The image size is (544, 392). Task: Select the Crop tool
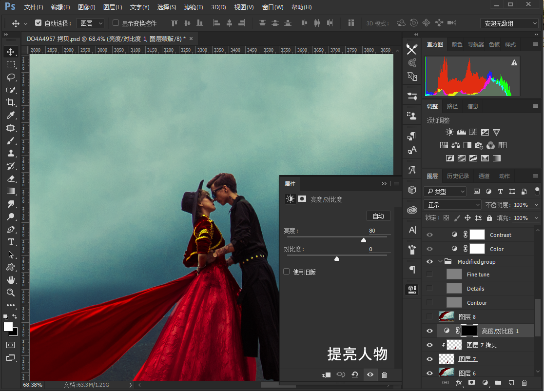tap(11, 102)
